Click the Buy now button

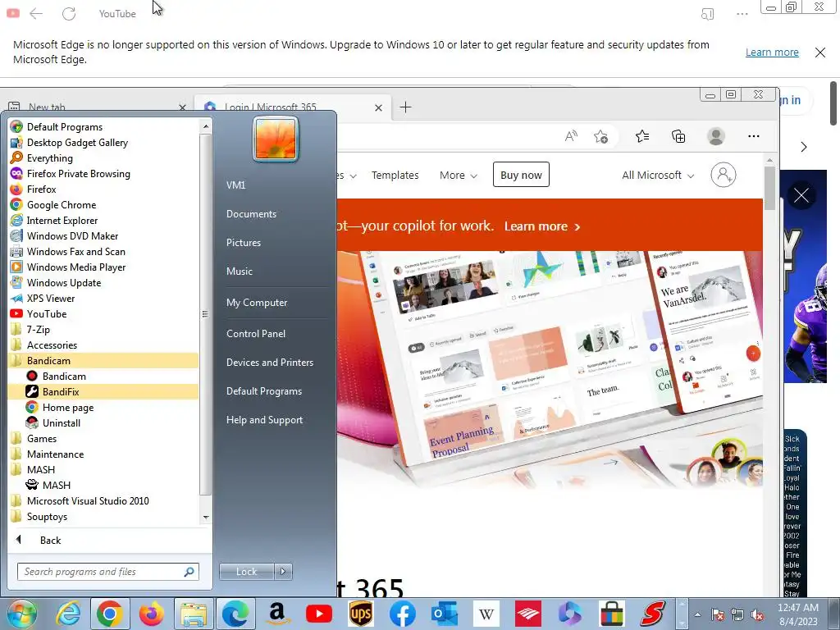(521, 175)
